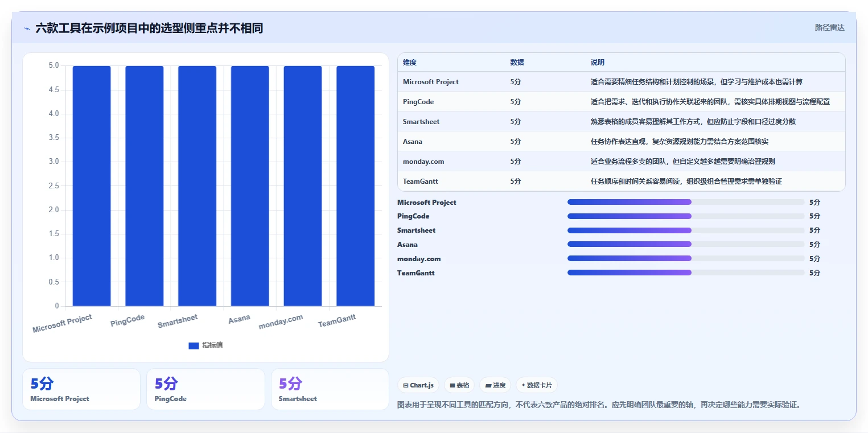
Task: Click the description starting 任务协作表达直观
Action: point(680,142)
